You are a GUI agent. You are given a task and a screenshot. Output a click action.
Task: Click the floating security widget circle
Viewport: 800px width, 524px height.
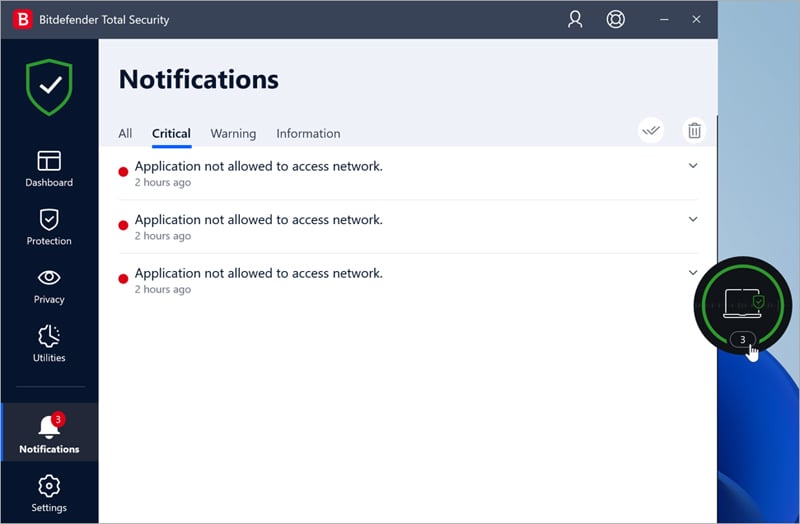tap(742, 299)
